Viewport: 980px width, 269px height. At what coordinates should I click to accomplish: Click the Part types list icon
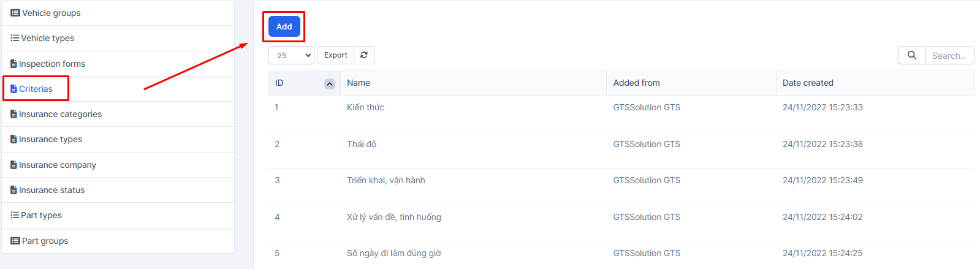(x=15, y=215)
